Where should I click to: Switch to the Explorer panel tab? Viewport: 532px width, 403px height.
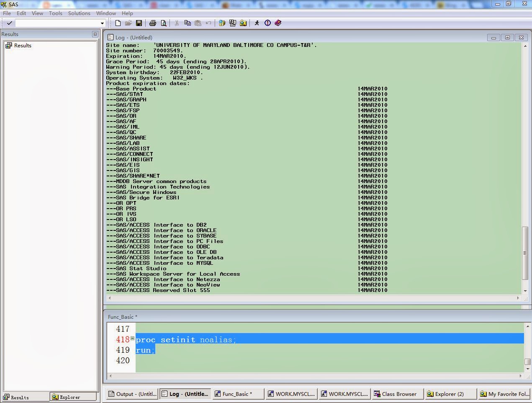pyautogui.click(x=70, y=397)
